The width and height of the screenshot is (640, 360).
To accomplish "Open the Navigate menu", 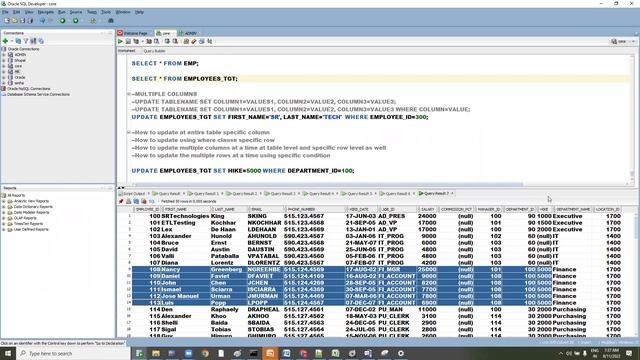I will (x=46, y=12).
